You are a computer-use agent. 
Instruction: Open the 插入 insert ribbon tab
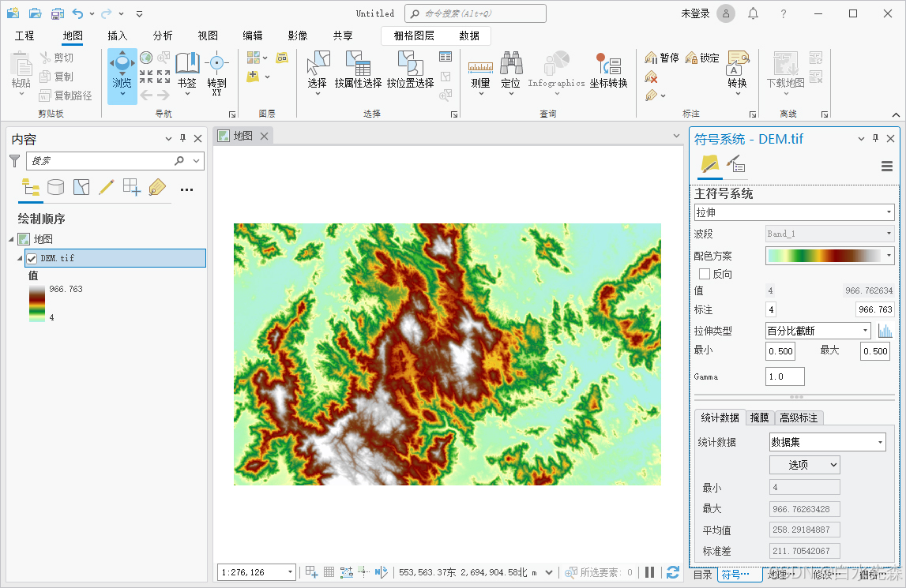(x=117, y=36)
